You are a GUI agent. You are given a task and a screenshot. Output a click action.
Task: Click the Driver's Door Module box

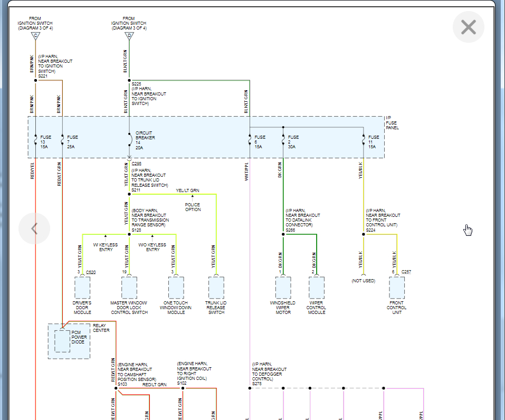click(82, 288)
